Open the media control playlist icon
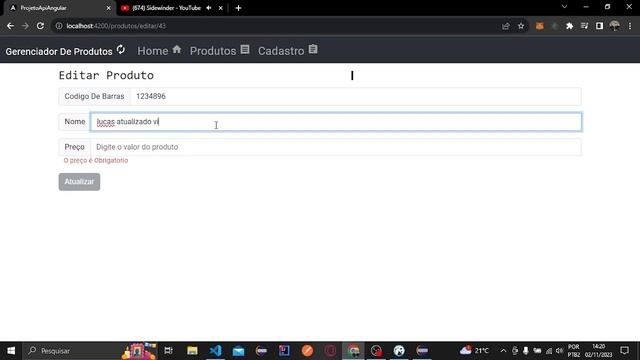This screenshot has height=360, width=640. 584,26
